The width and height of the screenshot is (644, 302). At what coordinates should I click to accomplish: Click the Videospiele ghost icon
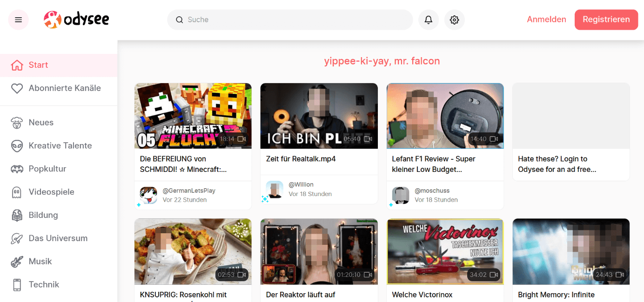[17, 192]
